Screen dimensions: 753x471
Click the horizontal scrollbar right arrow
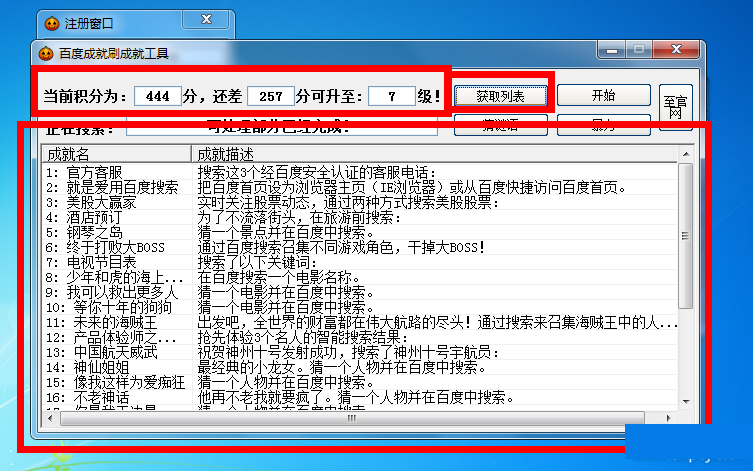point(668,418)
